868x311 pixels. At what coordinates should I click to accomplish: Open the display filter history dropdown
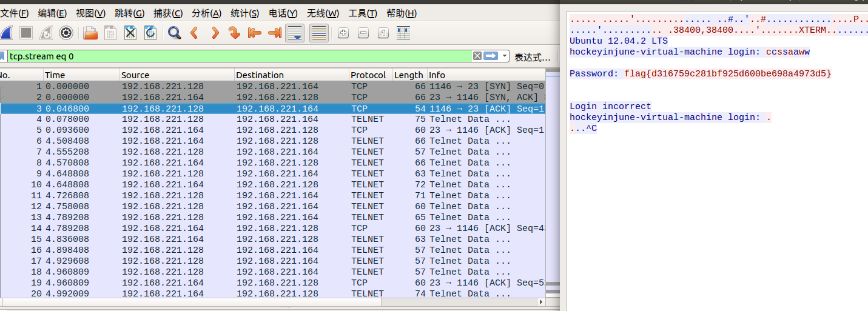[505, 56]
